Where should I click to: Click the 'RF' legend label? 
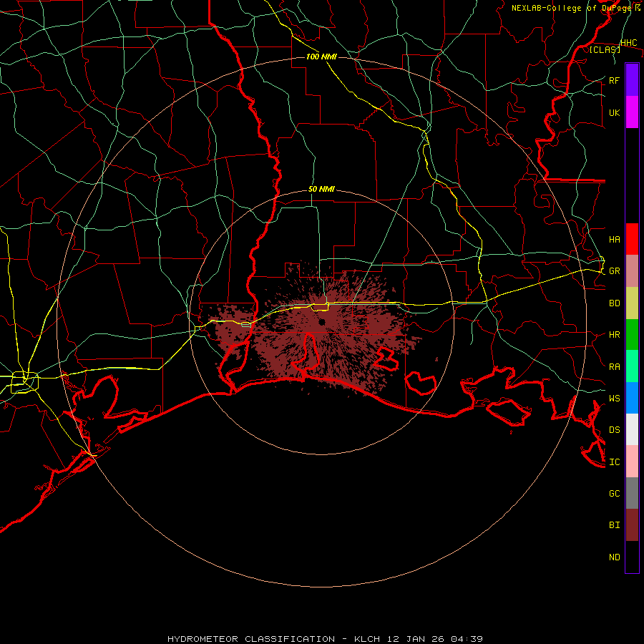click(x=614, y=80)
